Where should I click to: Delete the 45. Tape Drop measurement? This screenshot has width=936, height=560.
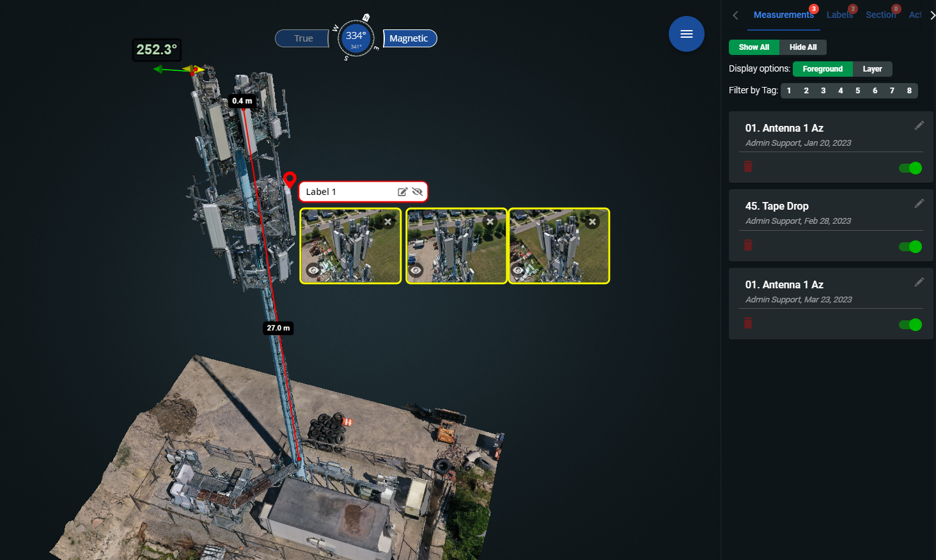pyautogui.click(x=747, y=245)
